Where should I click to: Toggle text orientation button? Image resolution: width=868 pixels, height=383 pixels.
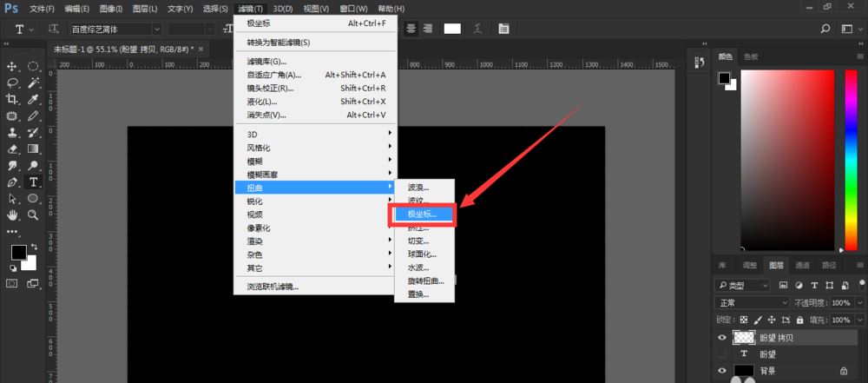coord(54,29)
